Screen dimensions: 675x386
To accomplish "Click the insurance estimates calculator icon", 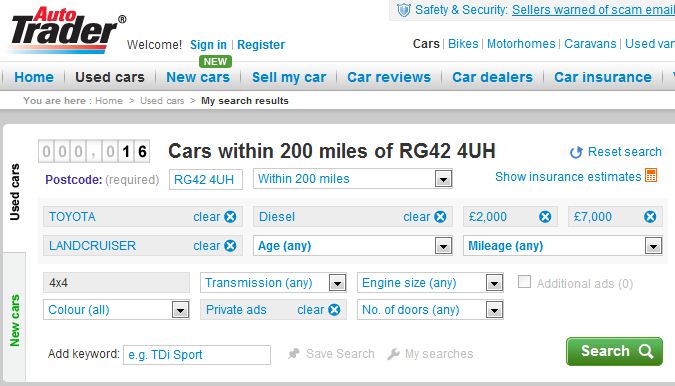I will (x=651, y=176).
